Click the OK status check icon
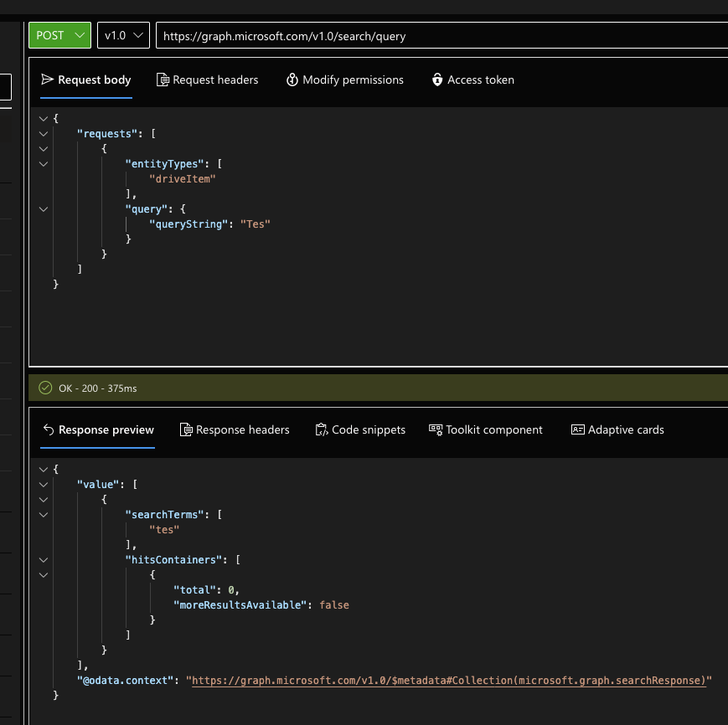The height and width of the screenshot is (725, 728). (45, 388)
